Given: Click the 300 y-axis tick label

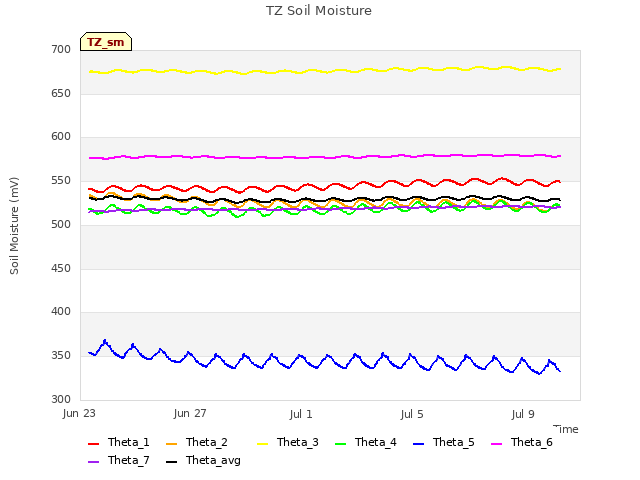Looking at the screenshot, I should (61, 399).
